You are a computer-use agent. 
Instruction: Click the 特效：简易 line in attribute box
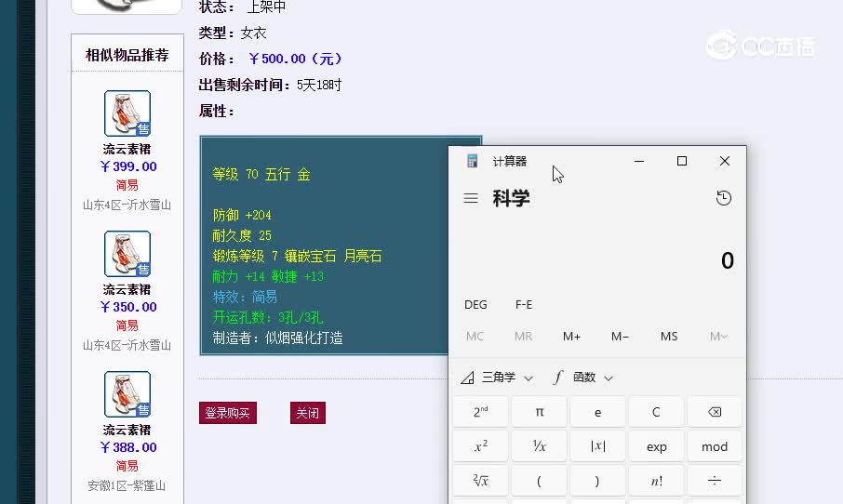pyautogui.click(x=245, y=297)
